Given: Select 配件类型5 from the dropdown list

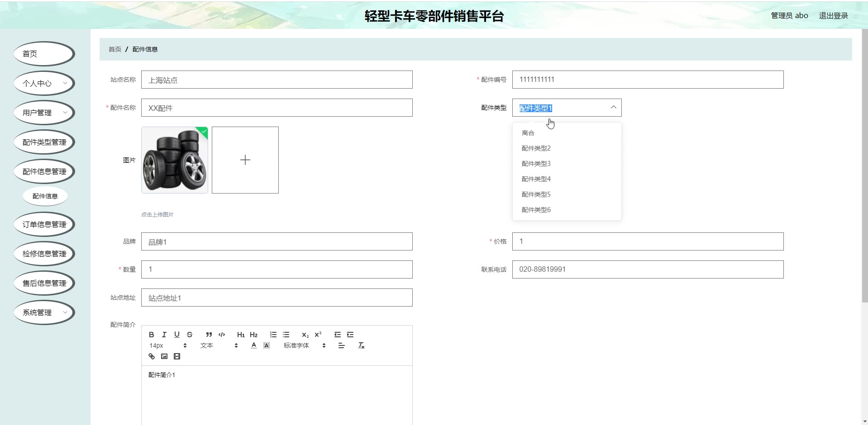Looking at the screenshot, I should 567,194.
